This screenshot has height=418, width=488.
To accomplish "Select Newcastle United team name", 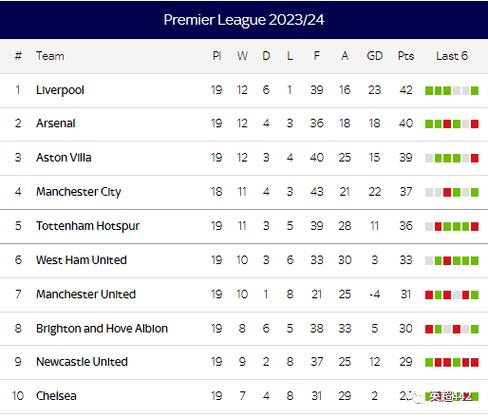I will pyautogui.click(x=82, y=362).
